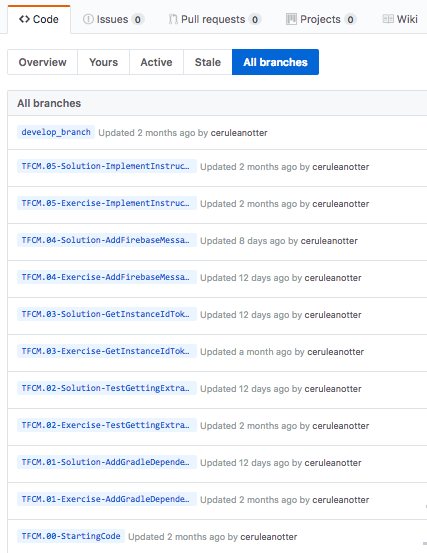Click the Wiki book icon
427x553 pixels.
coord(388,19)
